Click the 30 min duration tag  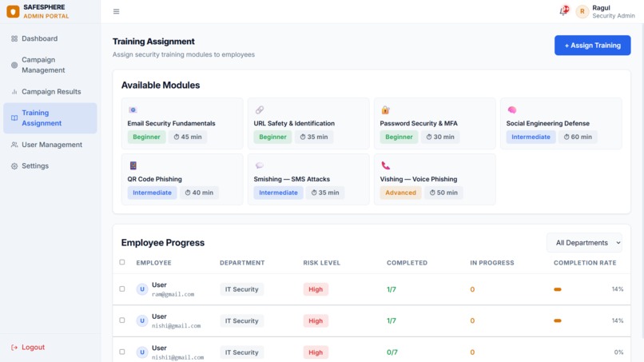(440, 137)
